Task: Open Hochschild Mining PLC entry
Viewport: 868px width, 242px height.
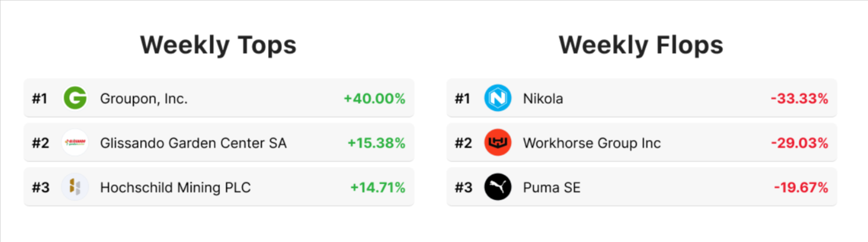Action: click(x=175, y=187)
